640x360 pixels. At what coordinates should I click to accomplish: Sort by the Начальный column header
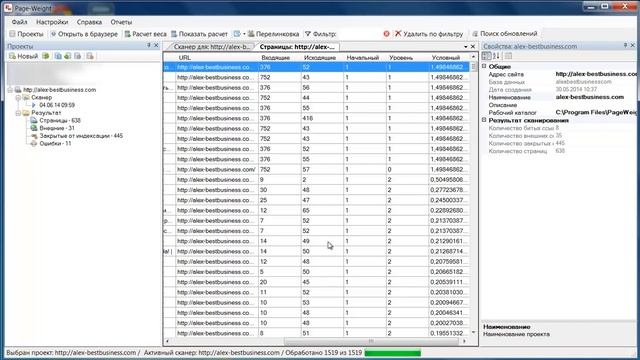[365, 58]
